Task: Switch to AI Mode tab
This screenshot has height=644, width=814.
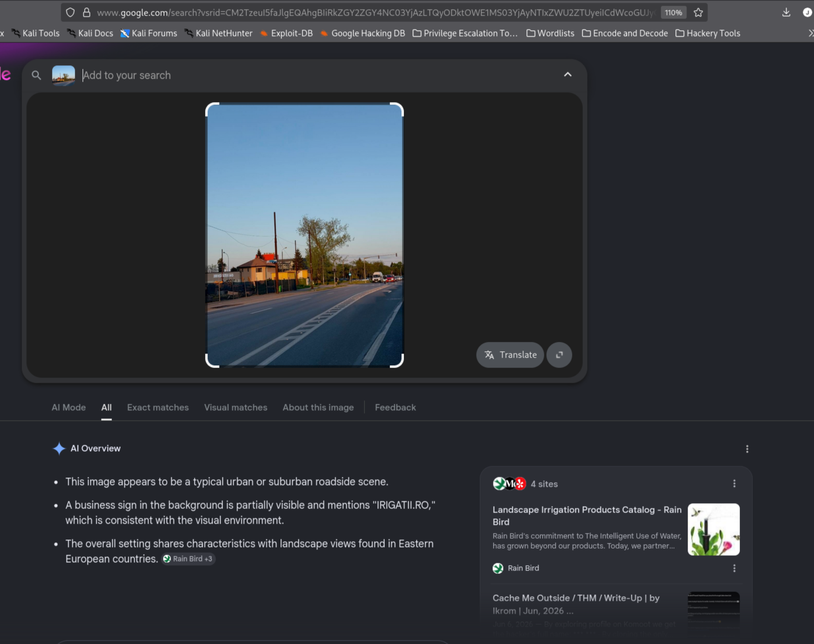Action: tap(69, 407)
